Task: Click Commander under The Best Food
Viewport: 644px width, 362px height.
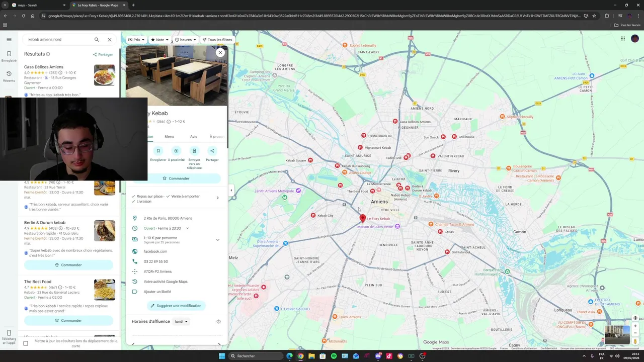Action: coord(68,320)
